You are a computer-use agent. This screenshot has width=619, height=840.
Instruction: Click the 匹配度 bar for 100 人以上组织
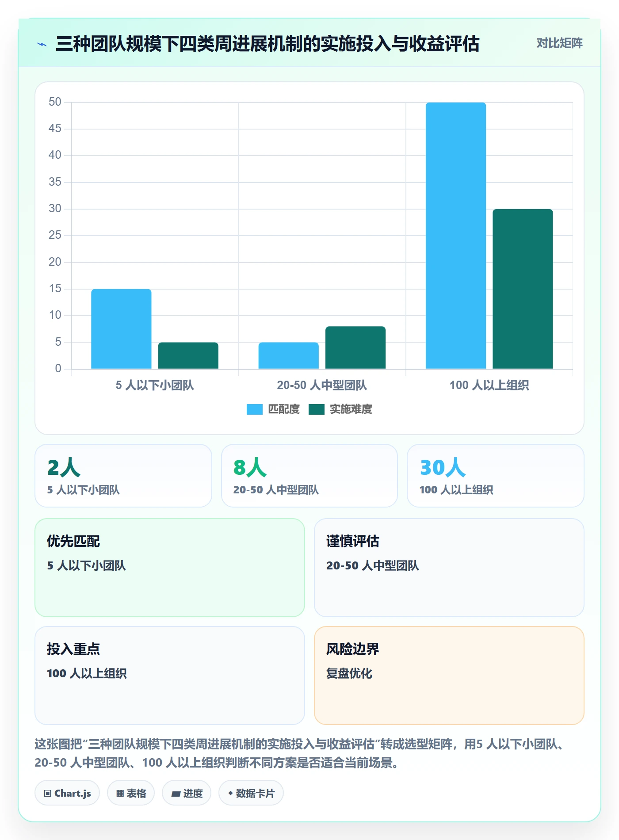click(456, 236)
